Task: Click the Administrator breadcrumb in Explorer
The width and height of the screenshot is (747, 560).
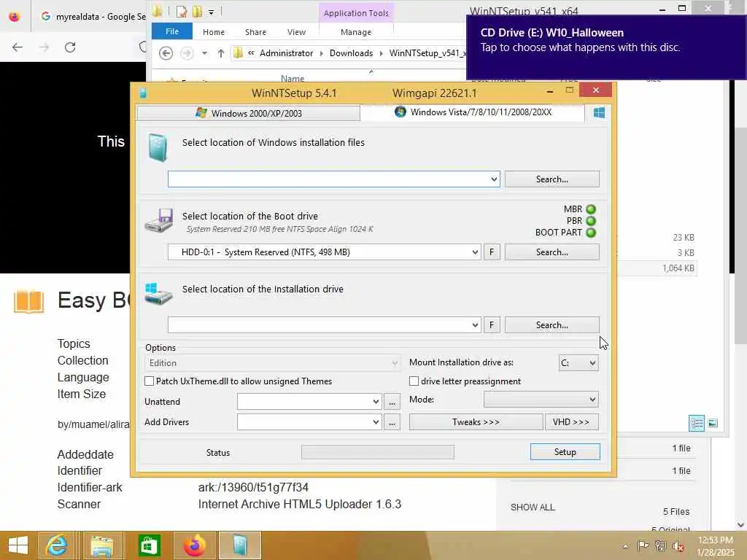Action: [x=286, y=53]
